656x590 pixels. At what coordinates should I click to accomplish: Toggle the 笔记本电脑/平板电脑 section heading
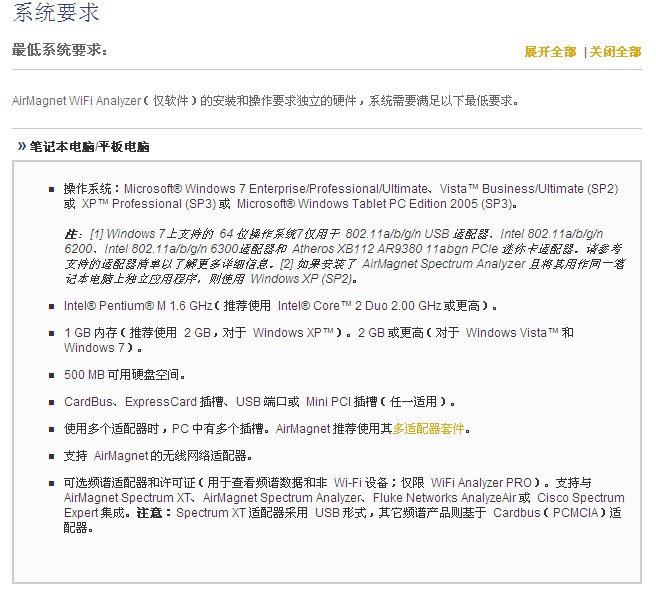pos(89,147)
